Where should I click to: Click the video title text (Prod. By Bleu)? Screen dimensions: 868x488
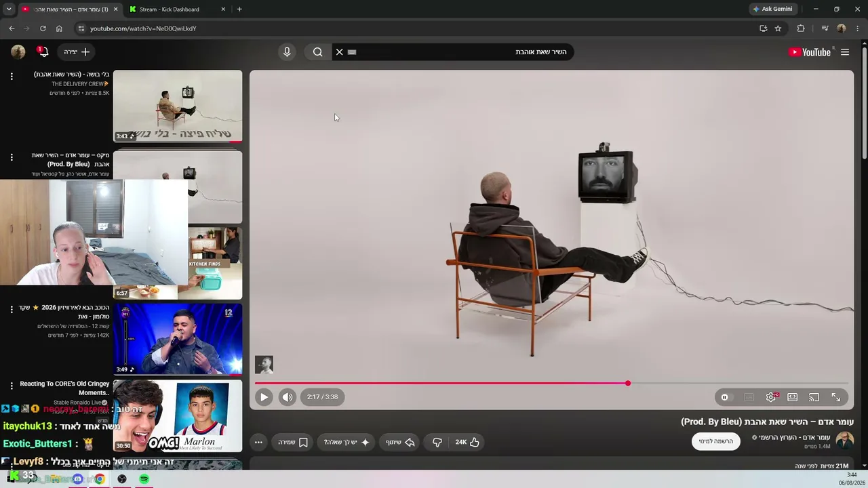767,422
